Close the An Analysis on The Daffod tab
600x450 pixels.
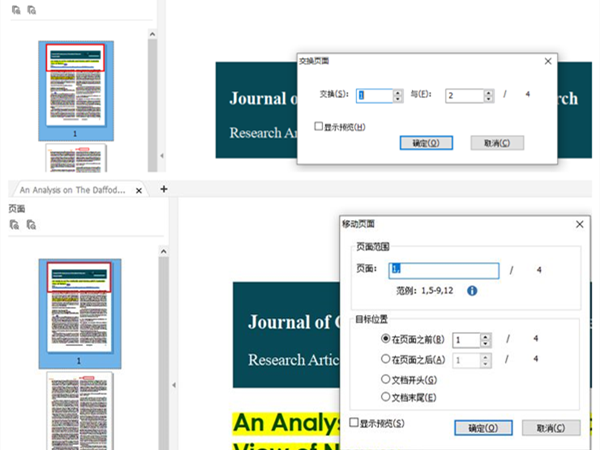tap(141, 189)
